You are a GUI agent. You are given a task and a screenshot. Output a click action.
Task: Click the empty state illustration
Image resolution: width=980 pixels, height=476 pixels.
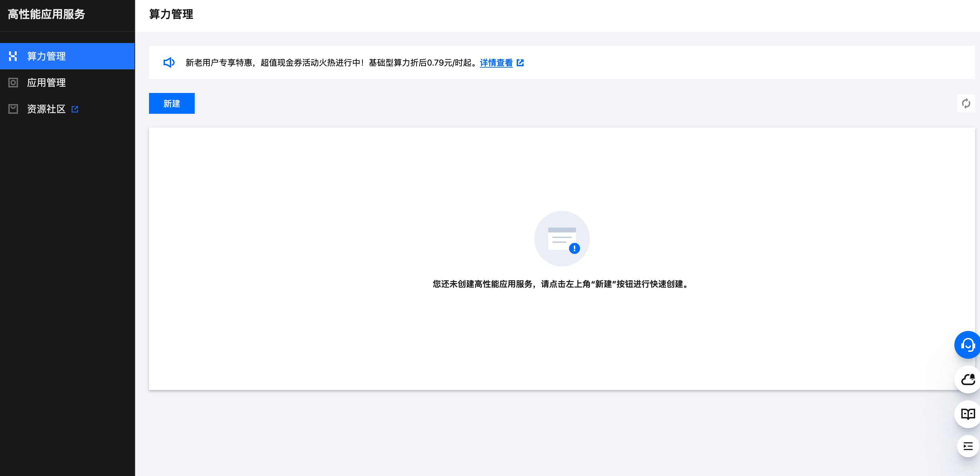pyautogui.click(x=562, y=239)
